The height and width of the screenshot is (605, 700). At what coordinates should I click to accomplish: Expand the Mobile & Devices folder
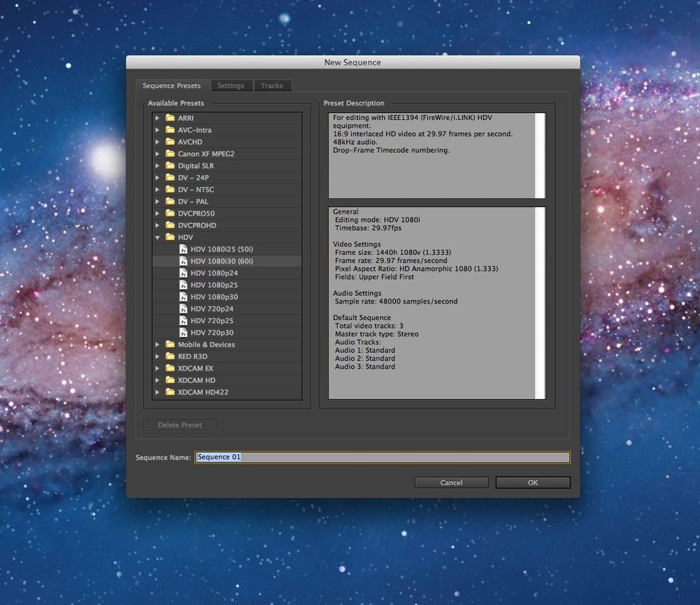158,344
